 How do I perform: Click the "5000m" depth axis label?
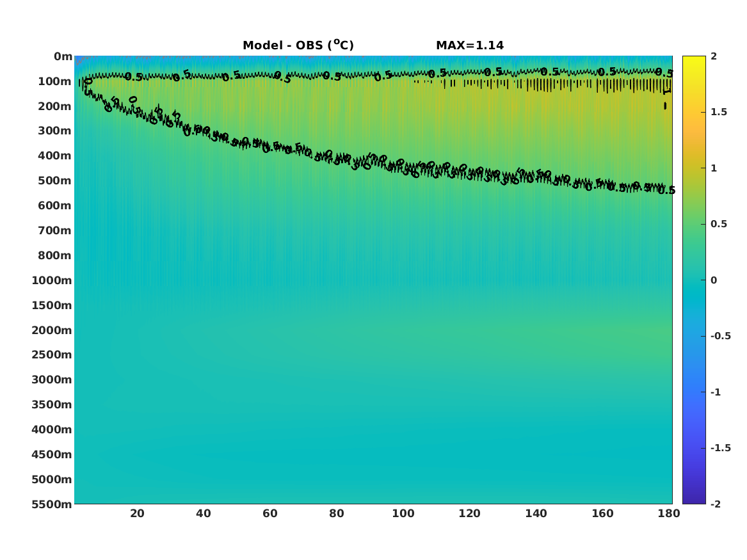(x=52, y=479)
